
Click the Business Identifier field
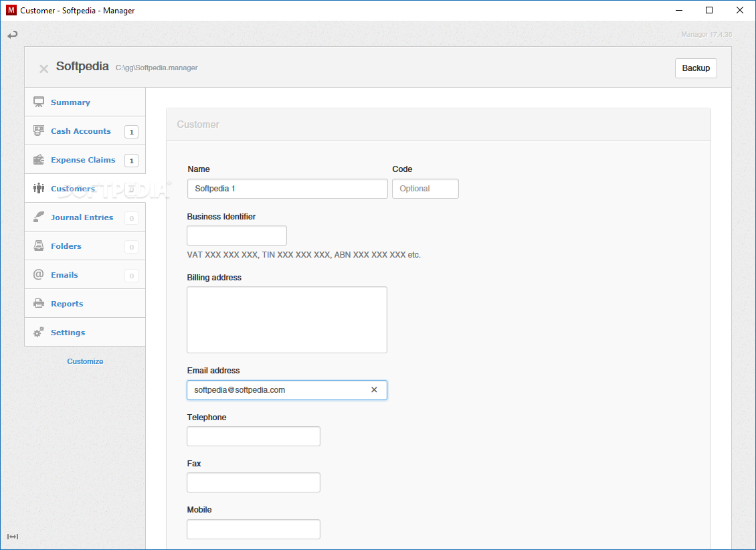(x=237, y=236)
